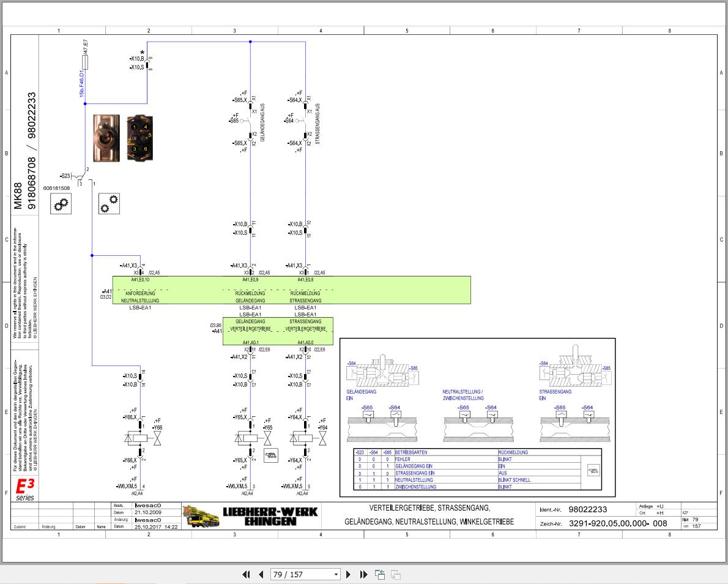The height and width of the screenshot is (584, 728).
Task: Click the date 21.10.2009
Action: (149, 512)
